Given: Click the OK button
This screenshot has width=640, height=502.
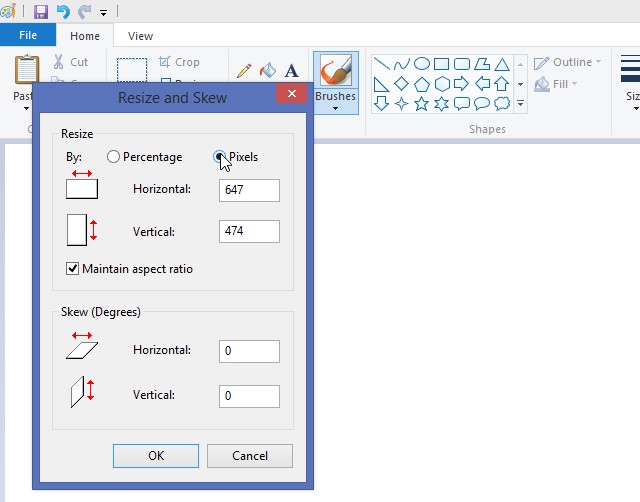Looking at the screenshot, I should [156, 456].
